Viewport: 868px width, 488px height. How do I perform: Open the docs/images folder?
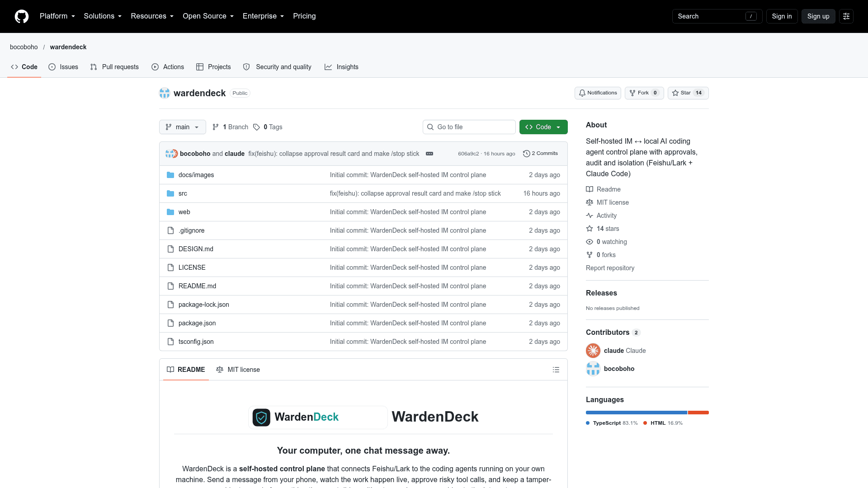click(196, 175)
